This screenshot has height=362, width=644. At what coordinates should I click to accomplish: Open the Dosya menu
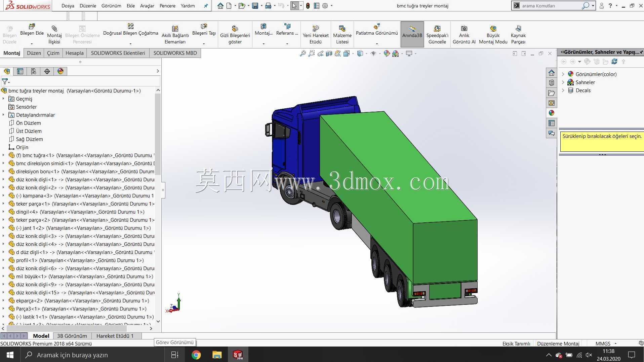tap(68, 6)
